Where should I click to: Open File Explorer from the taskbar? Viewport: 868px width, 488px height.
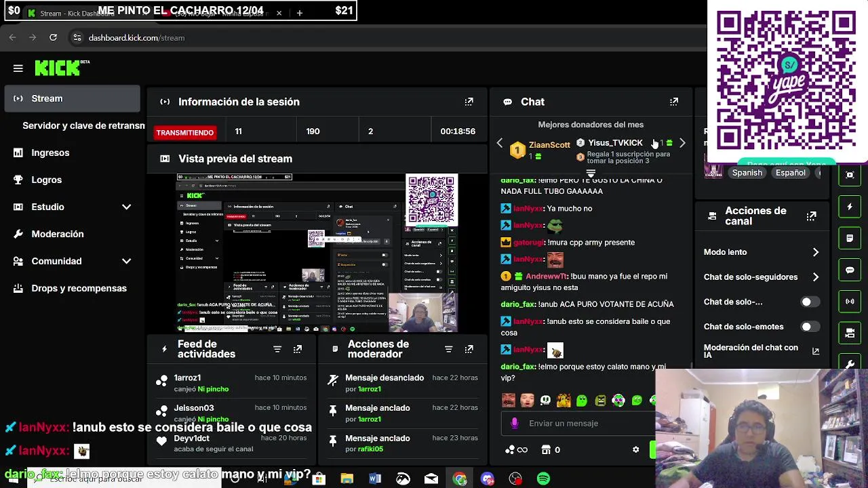(347, 479)
